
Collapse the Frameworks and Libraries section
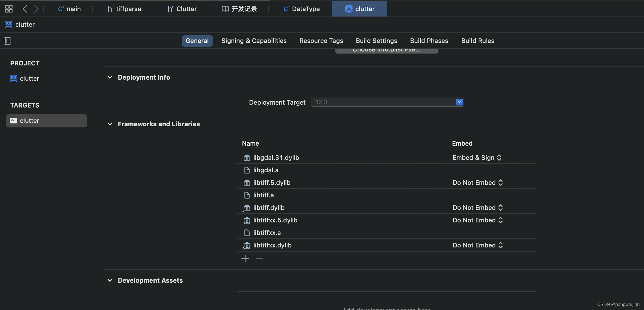pos(110,124)
